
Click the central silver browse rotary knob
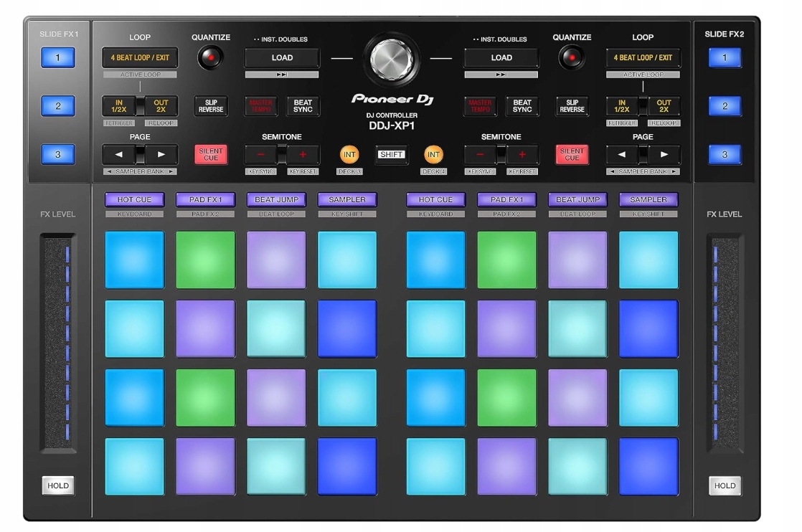(x=391, y=59)
